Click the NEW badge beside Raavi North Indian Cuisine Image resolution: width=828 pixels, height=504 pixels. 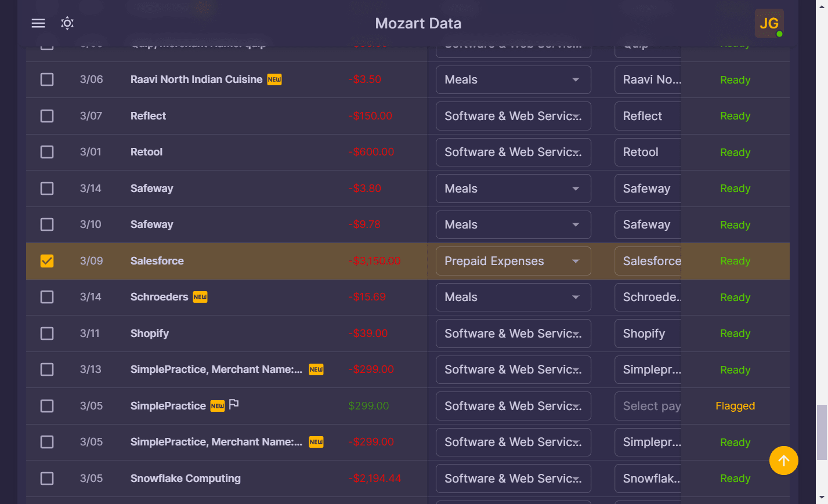coord(274,79)
